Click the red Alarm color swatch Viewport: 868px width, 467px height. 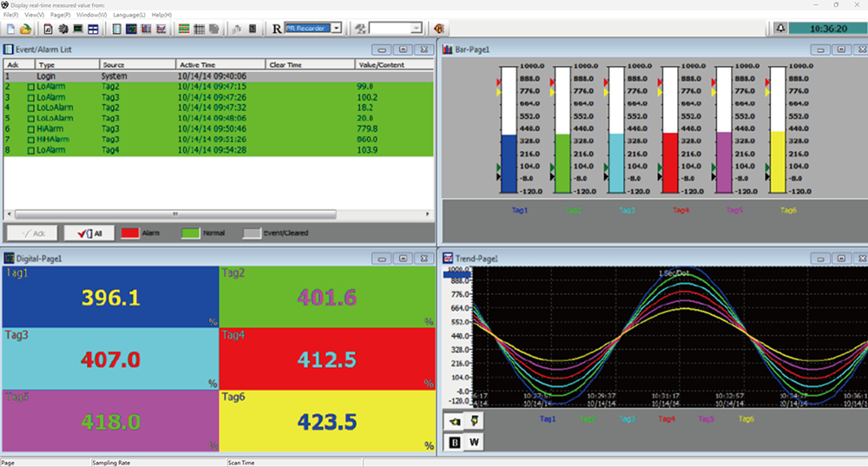pyautogui.click(x=130, y=233)
